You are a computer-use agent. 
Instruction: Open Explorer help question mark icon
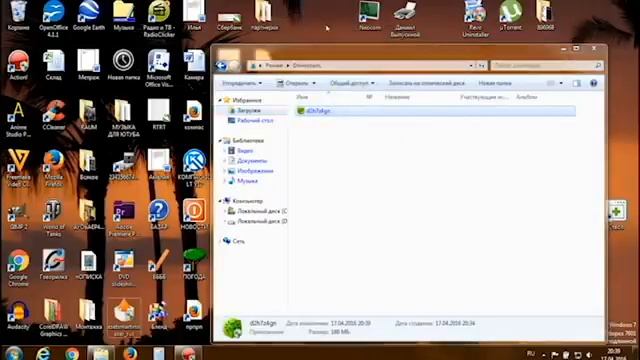tap(593, 83)
